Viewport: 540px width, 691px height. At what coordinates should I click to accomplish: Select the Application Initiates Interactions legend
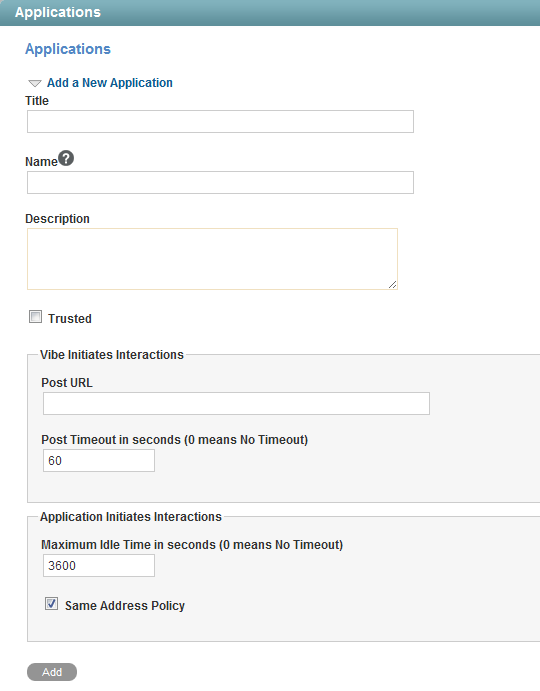coord(131,516)
